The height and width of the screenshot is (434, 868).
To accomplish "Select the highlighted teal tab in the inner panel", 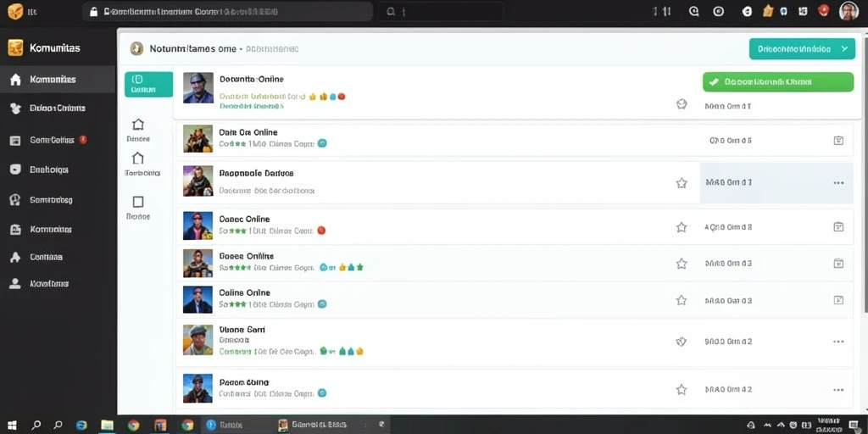I will 148,84.
